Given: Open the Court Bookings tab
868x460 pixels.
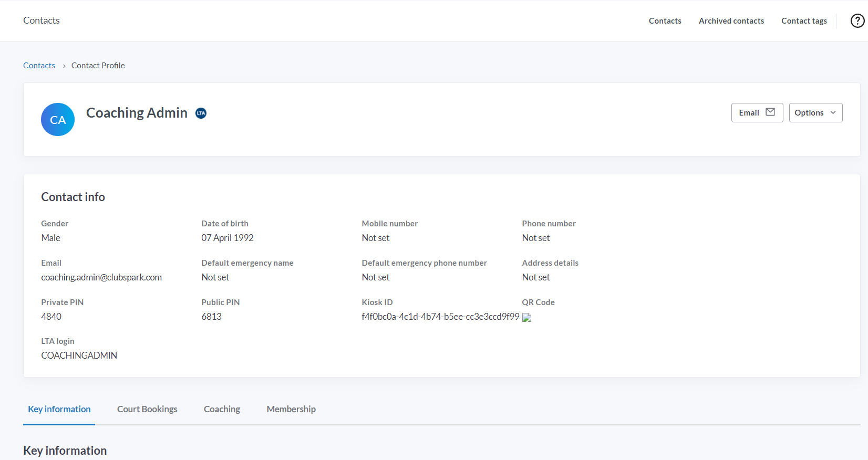Looking at the screenshot, I should coord(147,409).
